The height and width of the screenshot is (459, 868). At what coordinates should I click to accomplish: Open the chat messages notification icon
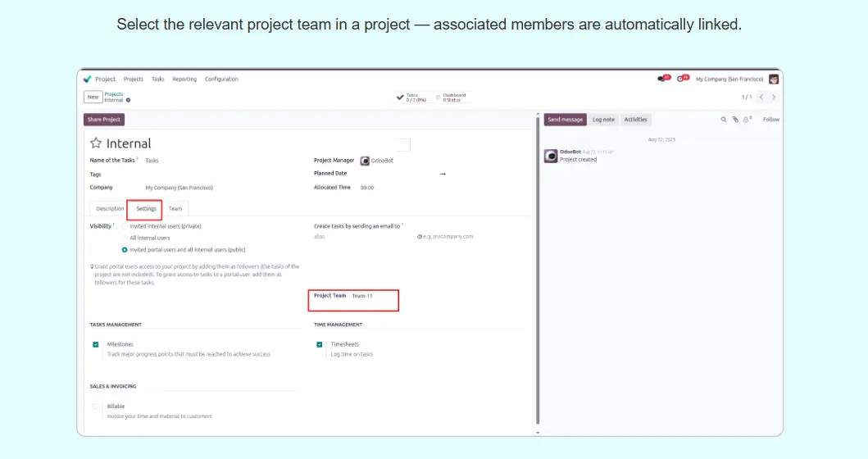pyautogui.click(x=662, y=79)
